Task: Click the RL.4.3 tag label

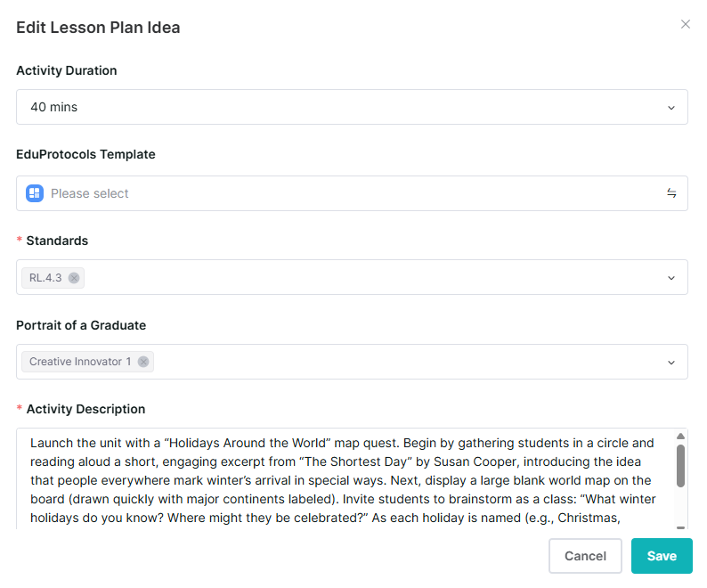Action: 45,278
